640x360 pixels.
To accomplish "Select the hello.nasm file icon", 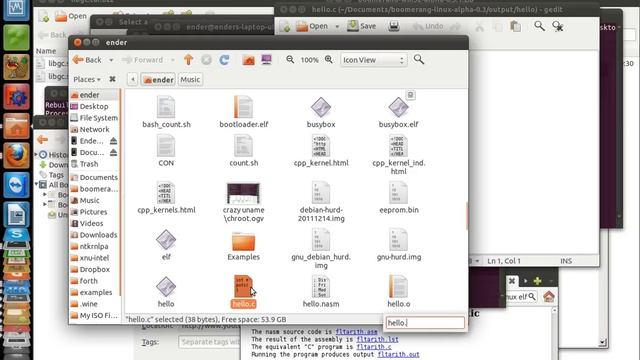I will (321, 287).
